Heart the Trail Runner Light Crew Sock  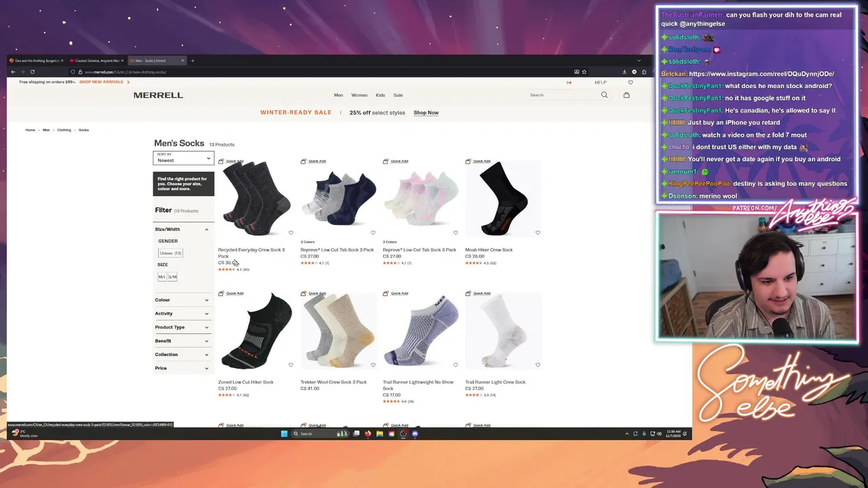(538, 365)
